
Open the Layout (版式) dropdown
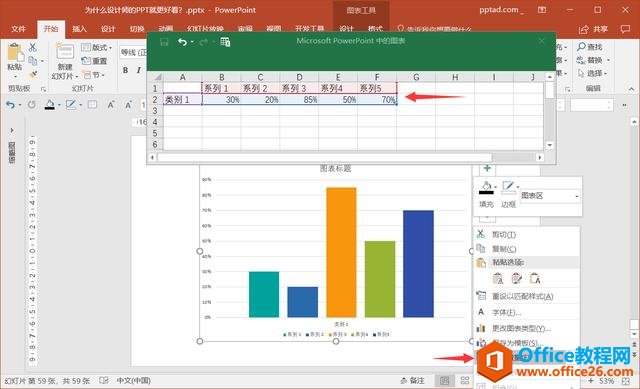click(x=97, y=48)
